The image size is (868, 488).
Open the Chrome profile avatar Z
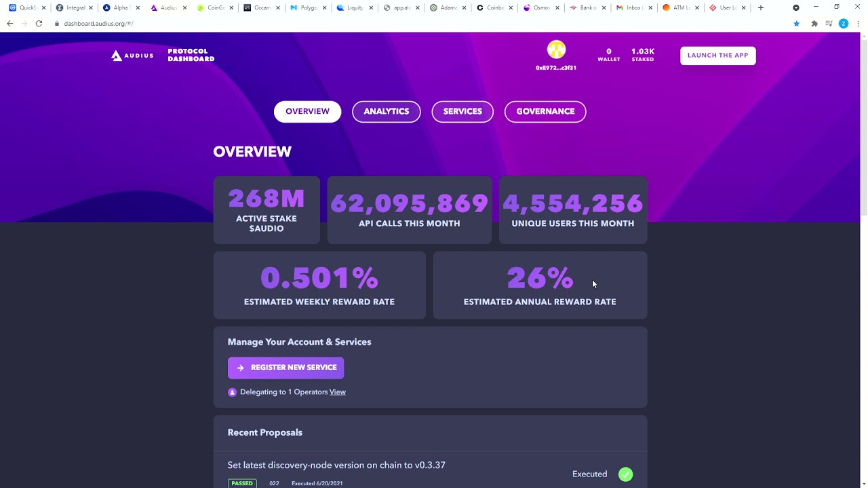pyautogui.click(x=844, y=23)
